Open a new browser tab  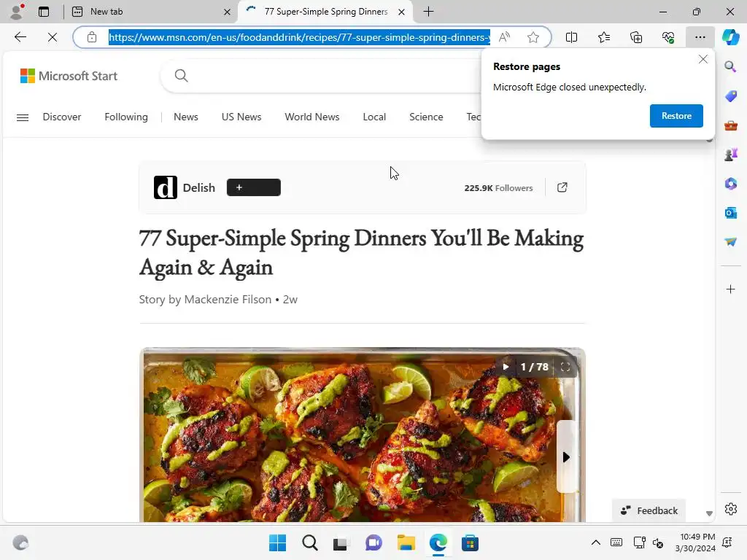point(428,12)
